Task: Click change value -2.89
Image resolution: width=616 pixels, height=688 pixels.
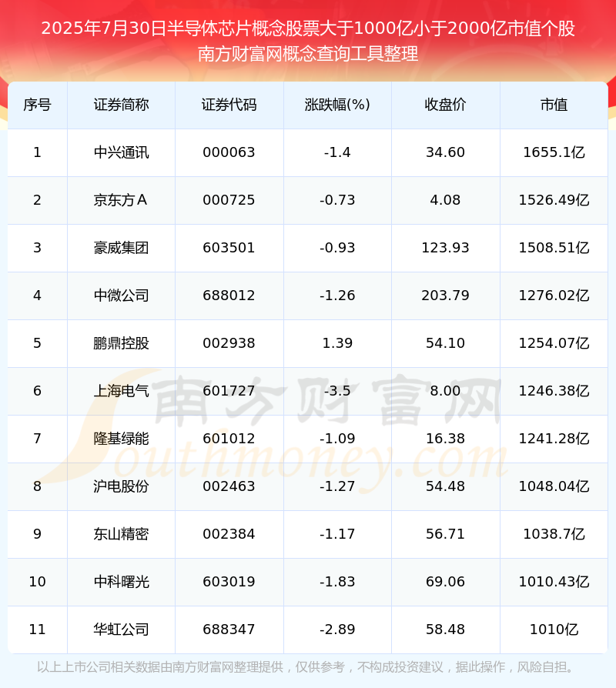Action: pos(337,630)
